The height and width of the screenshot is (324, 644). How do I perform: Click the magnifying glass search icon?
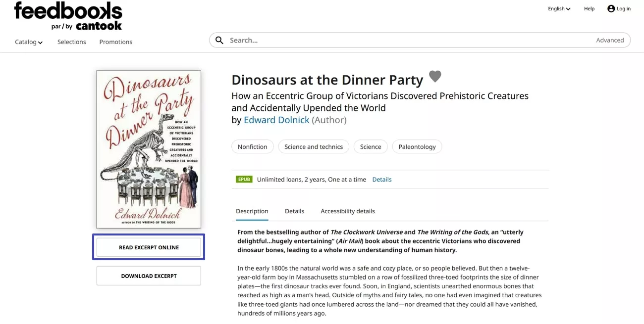click(x=219, y=41)
